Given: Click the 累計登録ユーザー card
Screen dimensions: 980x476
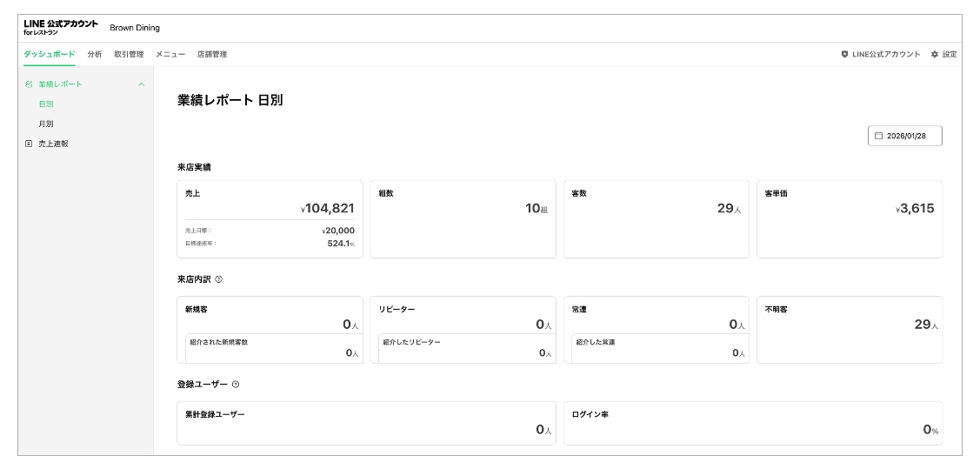Looking at the screenshot, I should [366, 423].
